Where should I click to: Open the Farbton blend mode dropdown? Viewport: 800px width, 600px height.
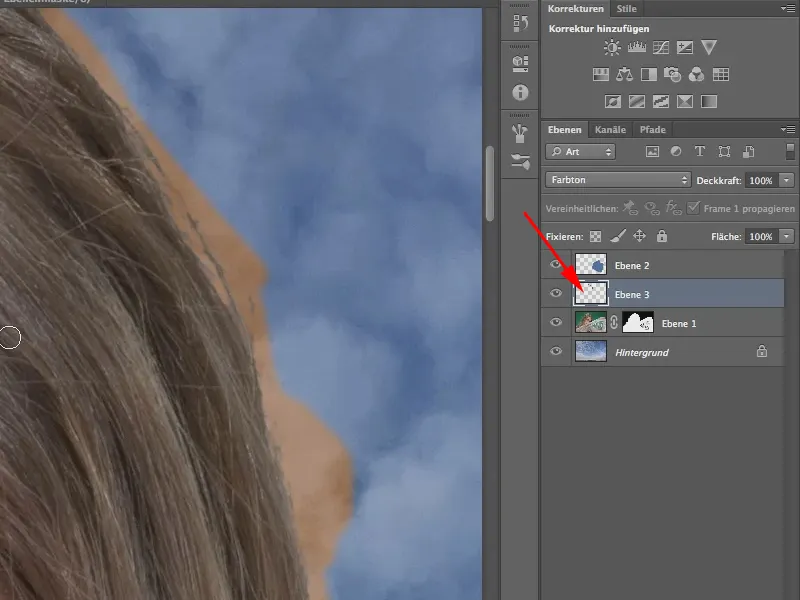coord(618,180)
